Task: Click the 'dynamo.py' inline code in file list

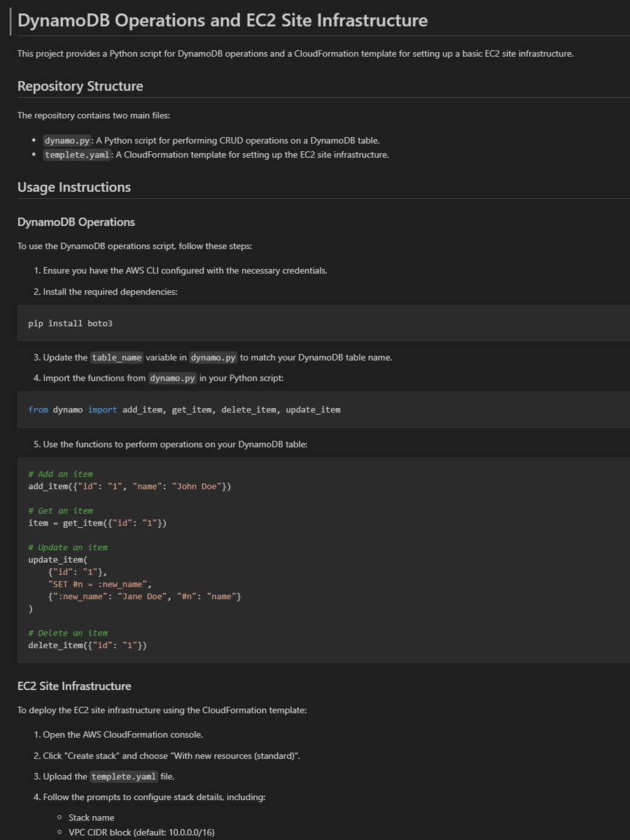Action: tap(67, 140)
